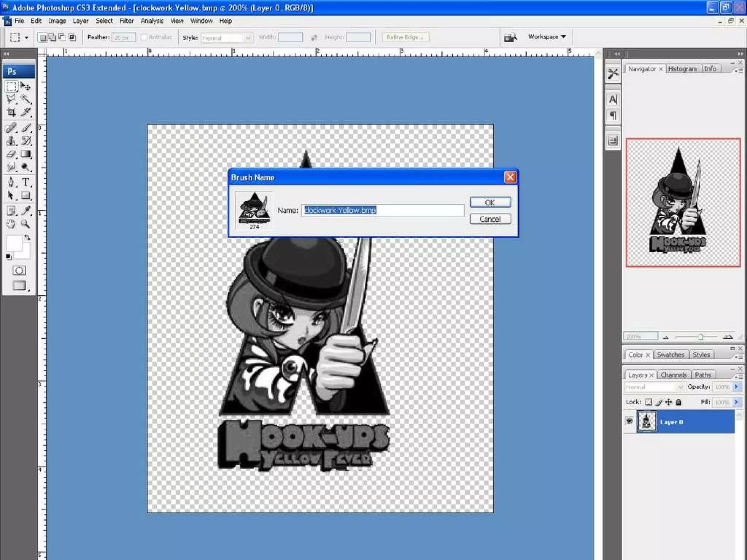Image resolution: width=747 pixels, height=560 pixels.
Task: Open the Filter menu
Action: [126, 21]
